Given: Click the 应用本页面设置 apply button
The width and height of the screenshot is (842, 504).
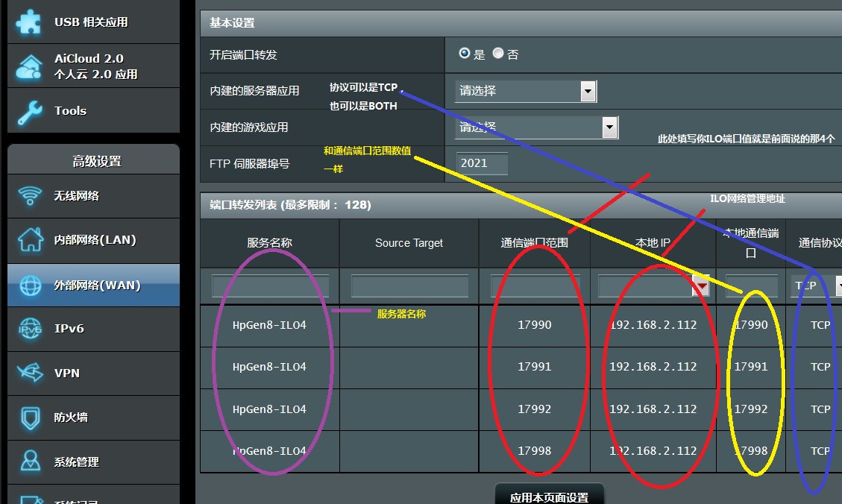Looking at the screenshot, I should point(549,497).
